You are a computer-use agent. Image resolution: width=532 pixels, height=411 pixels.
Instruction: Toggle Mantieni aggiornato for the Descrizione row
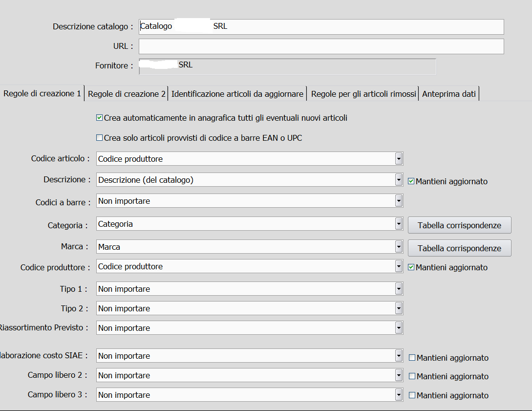411,181
